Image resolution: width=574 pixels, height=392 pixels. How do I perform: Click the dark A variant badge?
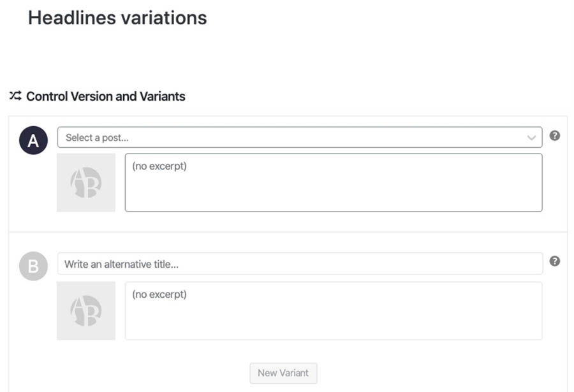pyautogui.click(x=33, y=140)
